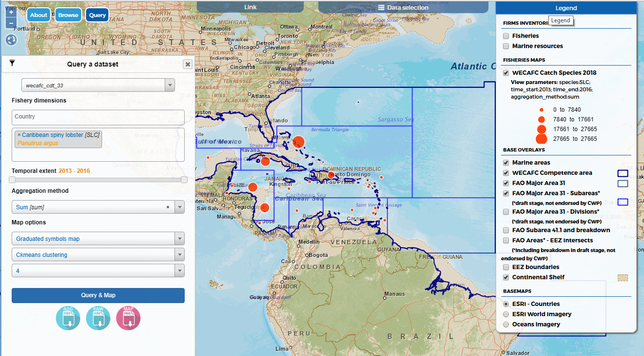The height and width of the screenshot is (356, 644).
Task: Click the map zoom out minus button
Action: click(x=11, y=23)
